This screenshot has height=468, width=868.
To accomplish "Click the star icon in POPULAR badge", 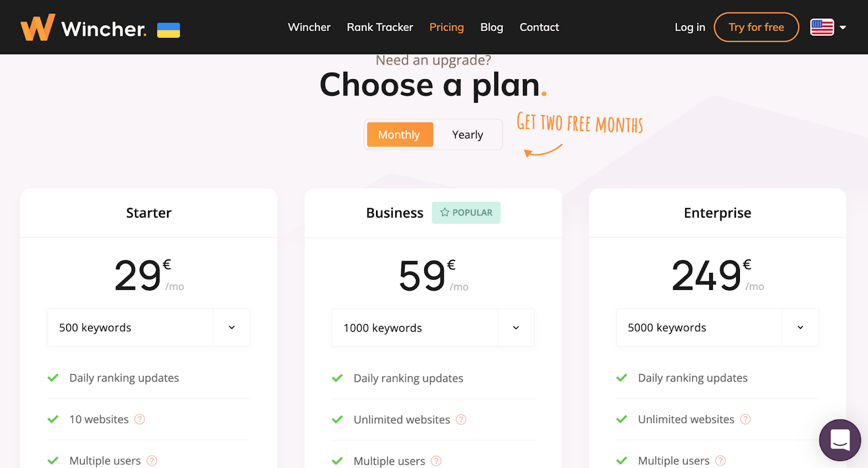I will point(445,212).
